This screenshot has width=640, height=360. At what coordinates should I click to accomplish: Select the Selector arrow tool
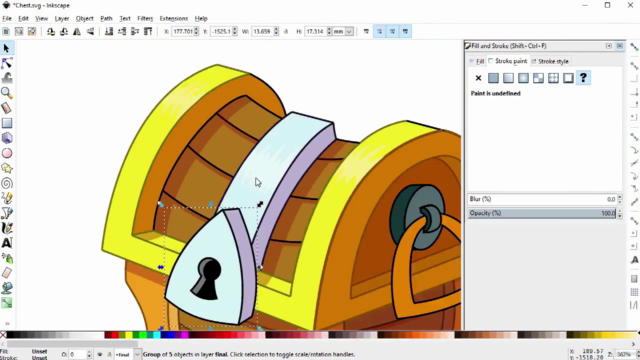7,48
